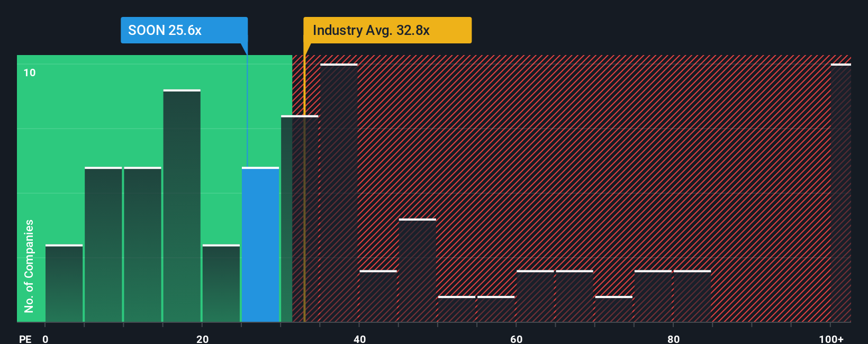Click the first histogram bar starting at PE 0

(x=64, y=283)
